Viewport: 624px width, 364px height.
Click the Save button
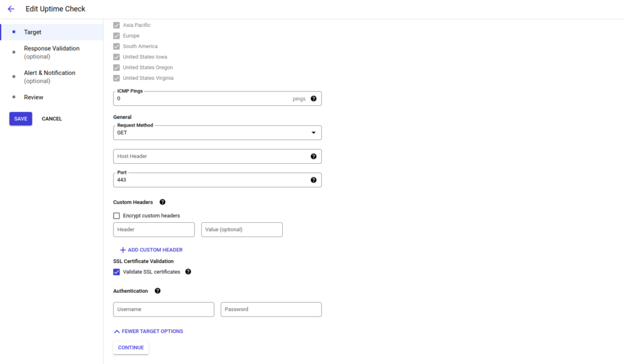tap(20, 119)
